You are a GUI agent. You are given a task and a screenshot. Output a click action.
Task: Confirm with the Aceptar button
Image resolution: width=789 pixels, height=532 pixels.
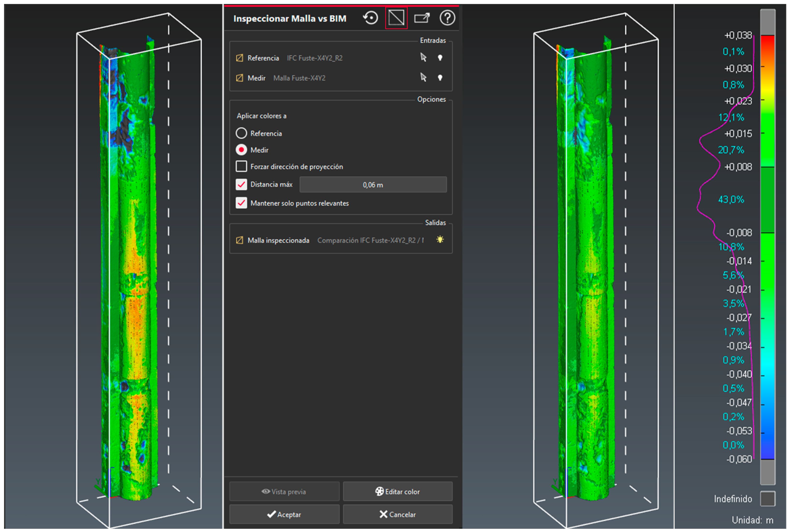point(284,514)
